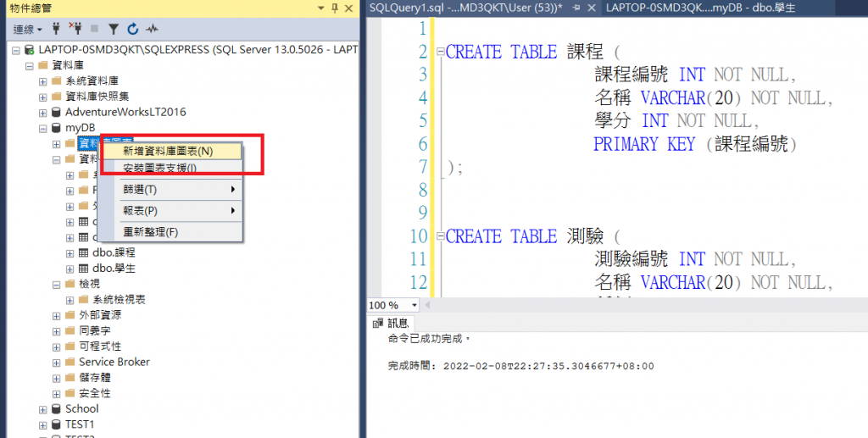Image resolution: width=868 pixels, height=438 pixels.
Task: Expand the 系統檢視表 node
Action: (70, 300)
